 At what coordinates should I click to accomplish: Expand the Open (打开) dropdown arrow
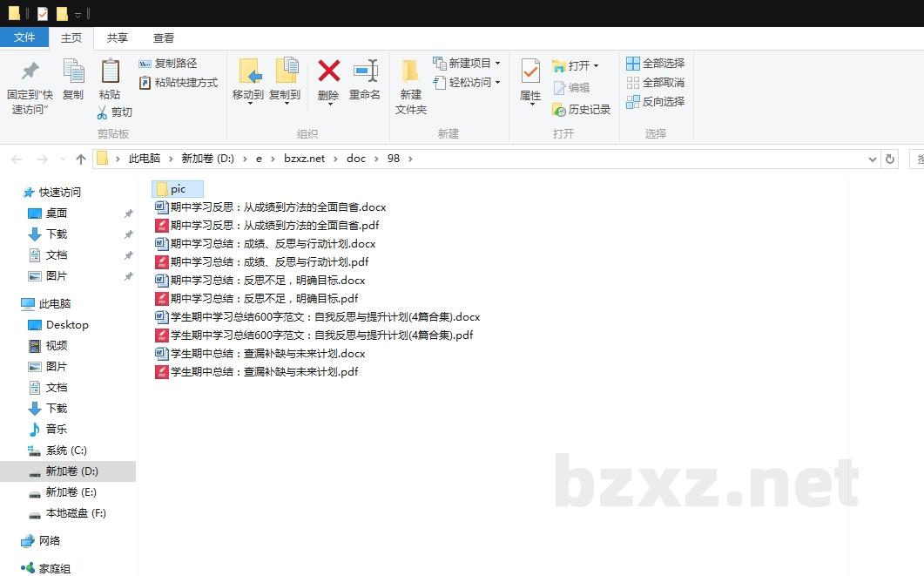pos(596,66)
